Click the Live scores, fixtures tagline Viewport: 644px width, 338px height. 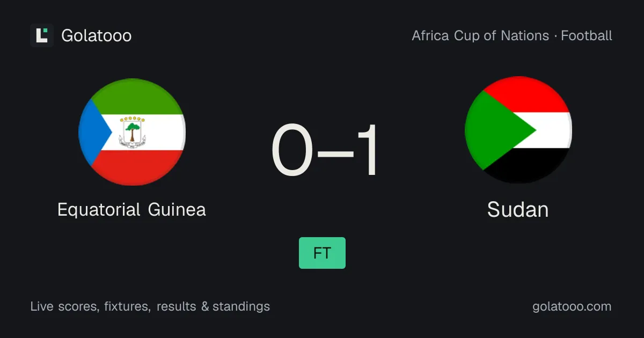point(90,306)
